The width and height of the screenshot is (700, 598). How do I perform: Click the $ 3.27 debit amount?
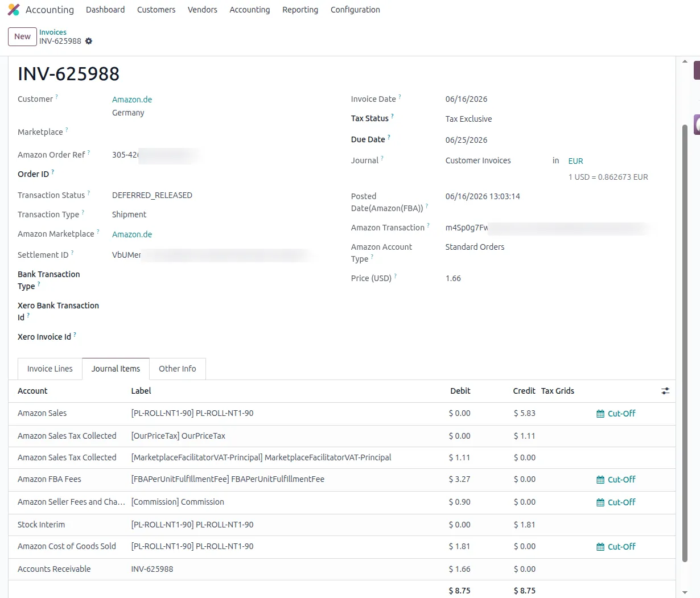point(459,479)
